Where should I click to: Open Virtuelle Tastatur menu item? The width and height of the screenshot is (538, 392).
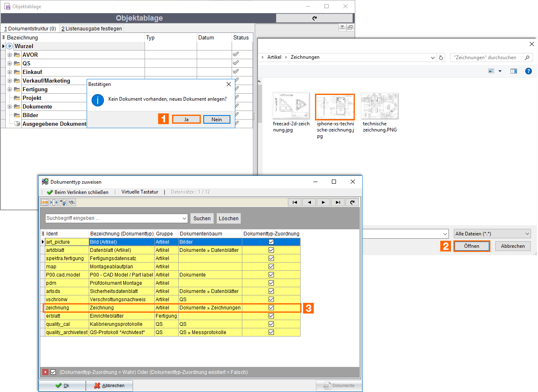click(140, 192)
